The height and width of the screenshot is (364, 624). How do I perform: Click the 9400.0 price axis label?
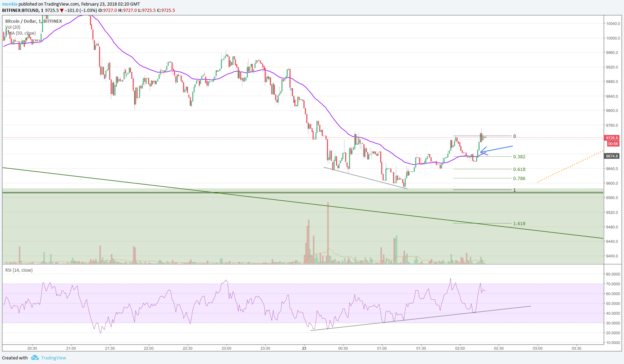click(x=612, y=256)
